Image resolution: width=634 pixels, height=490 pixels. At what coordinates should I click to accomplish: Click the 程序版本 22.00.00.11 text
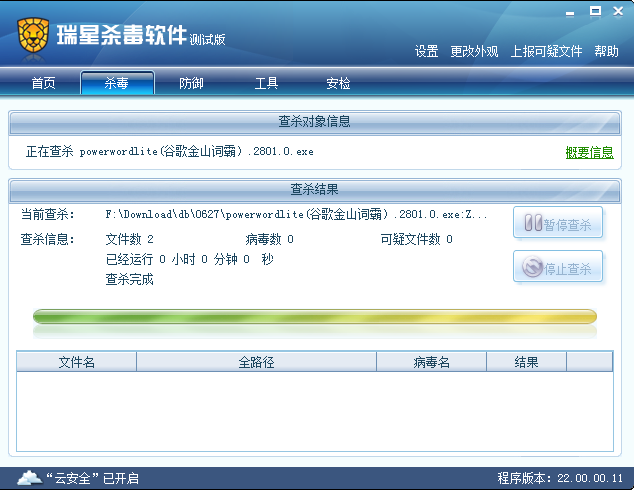click(560, 478)
